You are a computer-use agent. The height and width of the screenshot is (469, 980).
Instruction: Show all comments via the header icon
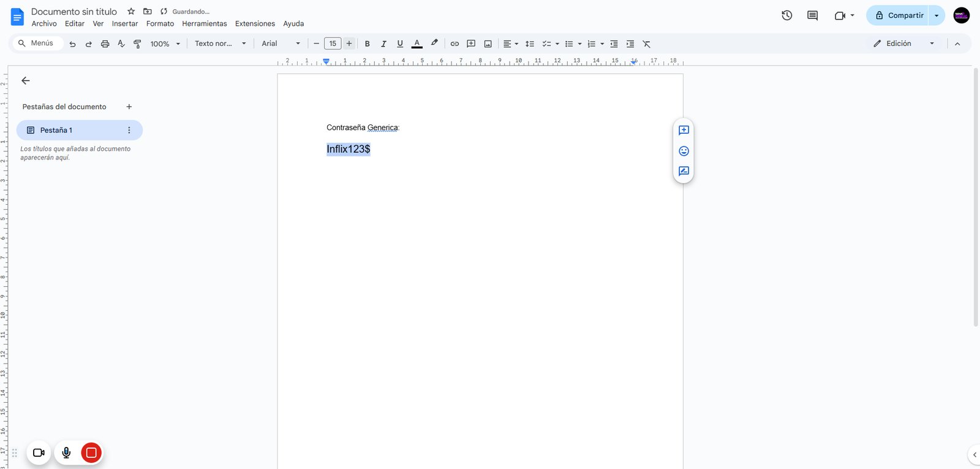813,15
